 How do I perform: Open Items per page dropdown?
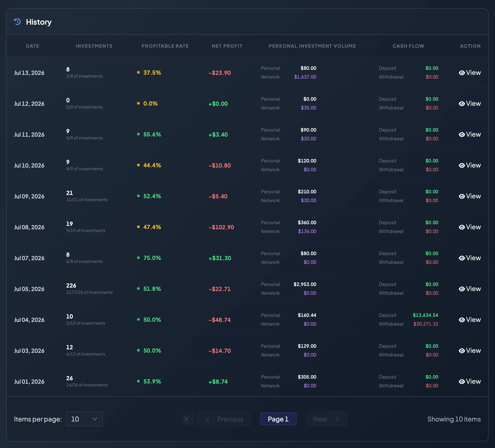[x=84, y=419]
